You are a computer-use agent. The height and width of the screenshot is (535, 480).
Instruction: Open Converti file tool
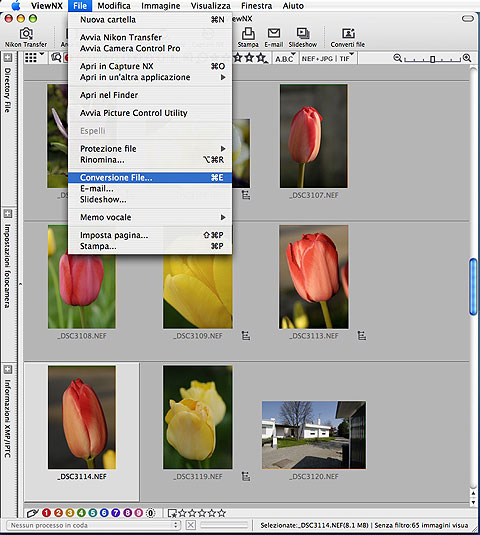click(x=348, y=37)
